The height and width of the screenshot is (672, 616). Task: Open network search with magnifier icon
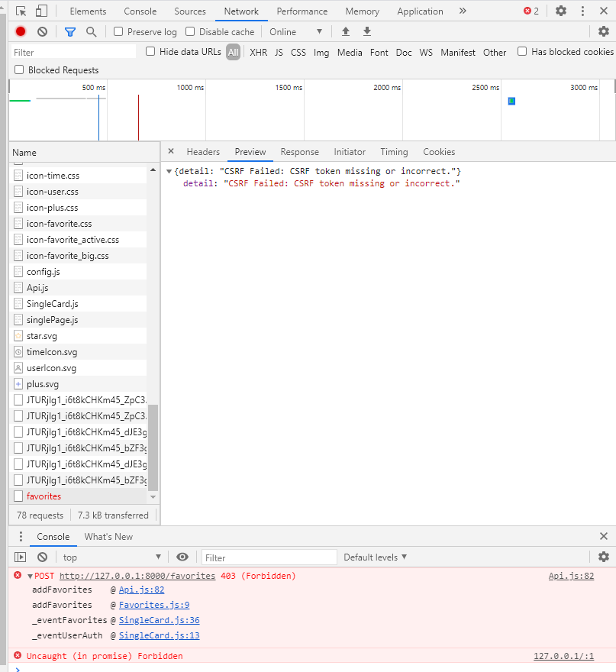(x=92, y=31)
